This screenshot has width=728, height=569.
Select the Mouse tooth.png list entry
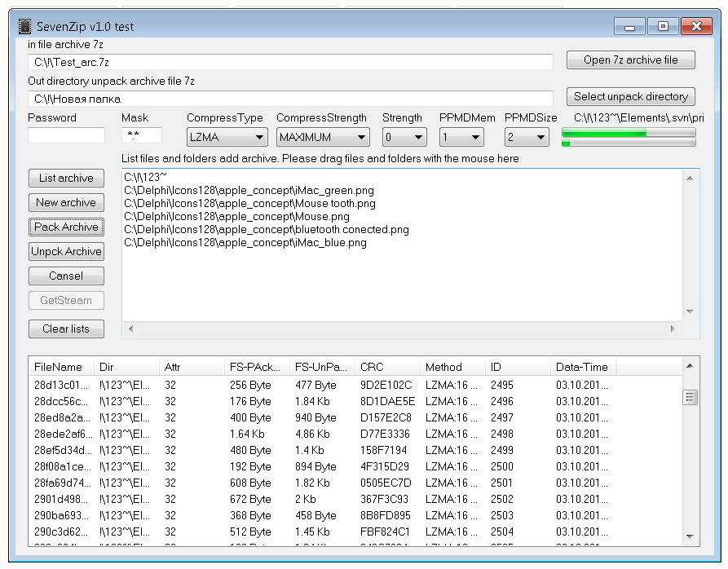[249, 203]
